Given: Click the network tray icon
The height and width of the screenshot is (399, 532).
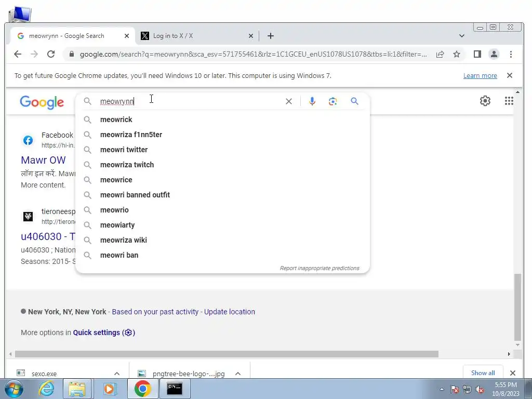Looking at the screenshot, I should [x=467, y=390].
